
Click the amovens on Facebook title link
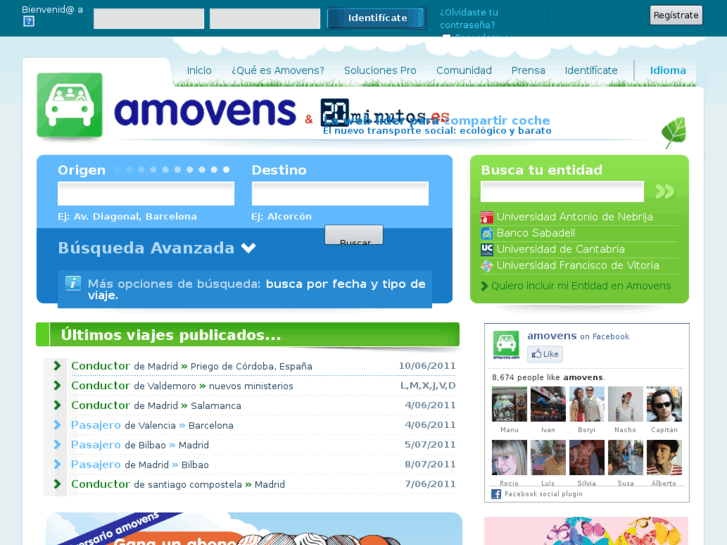[578, 336]
